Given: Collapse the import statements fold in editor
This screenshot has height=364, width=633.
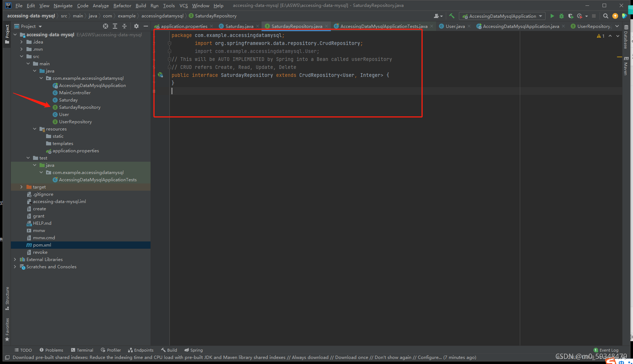Looking at the screenshot, I should pyautogui.click(x=169, y=43).
